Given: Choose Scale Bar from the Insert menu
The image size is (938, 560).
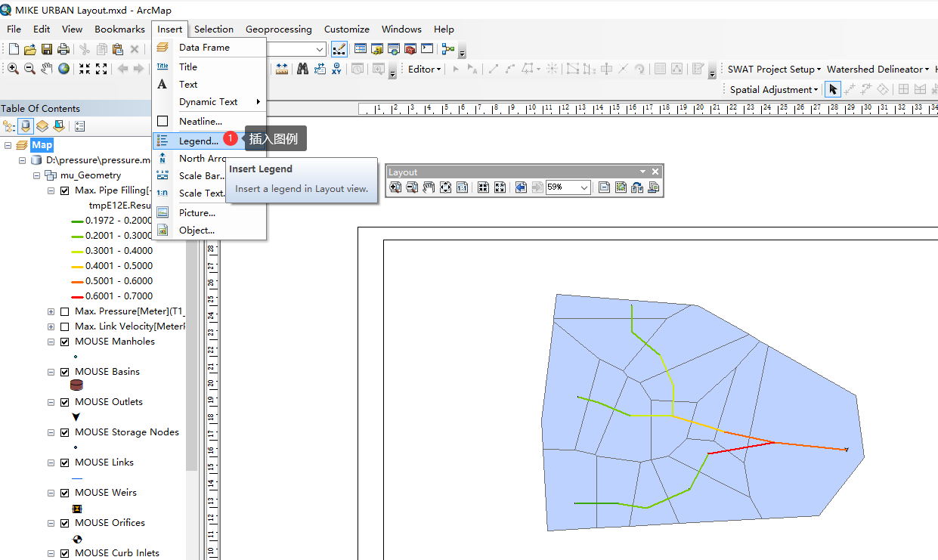Looking at the screenshot, I should pos(201,176).
